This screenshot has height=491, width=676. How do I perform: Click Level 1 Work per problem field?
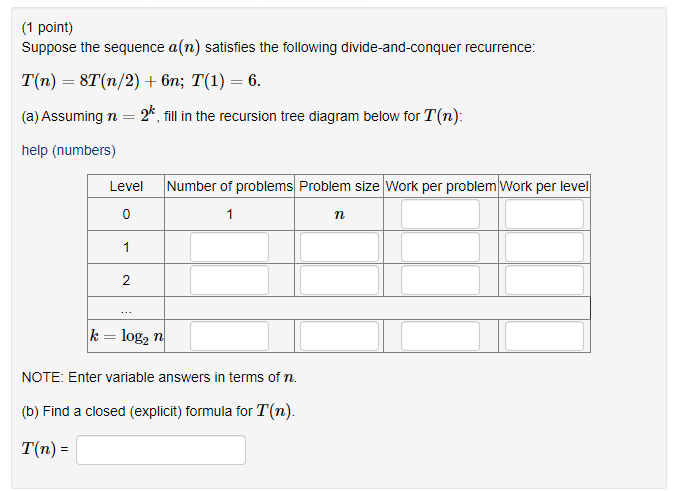pyautogui.click(x=440, y=247)
